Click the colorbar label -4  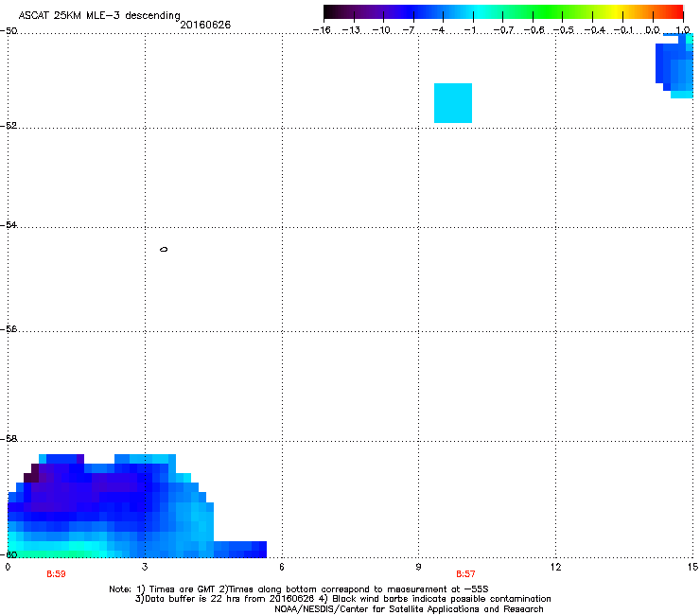438,30
